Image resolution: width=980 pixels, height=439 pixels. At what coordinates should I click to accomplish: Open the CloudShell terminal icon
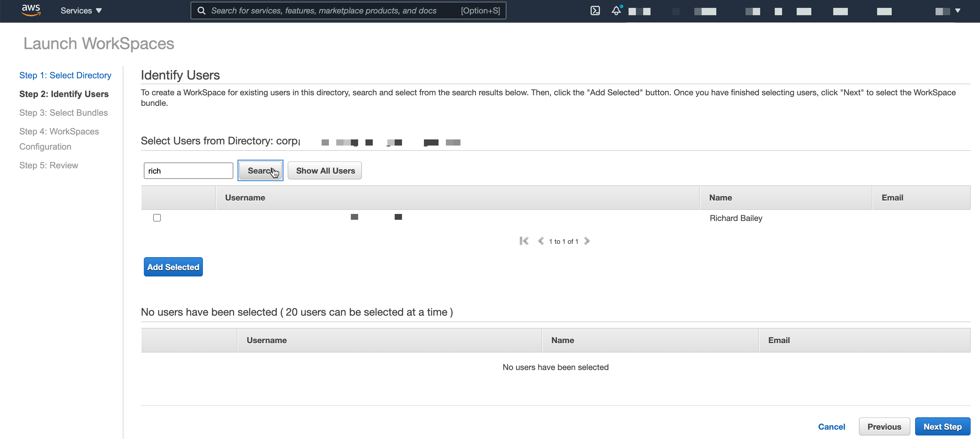click(595, 11)
